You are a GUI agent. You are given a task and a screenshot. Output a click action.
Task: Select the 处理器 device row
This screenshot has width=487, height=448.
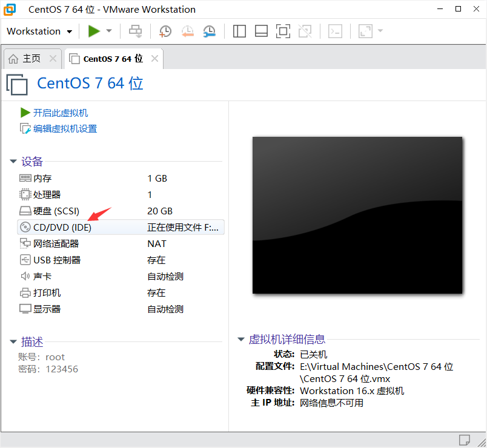tap(121, 195)
